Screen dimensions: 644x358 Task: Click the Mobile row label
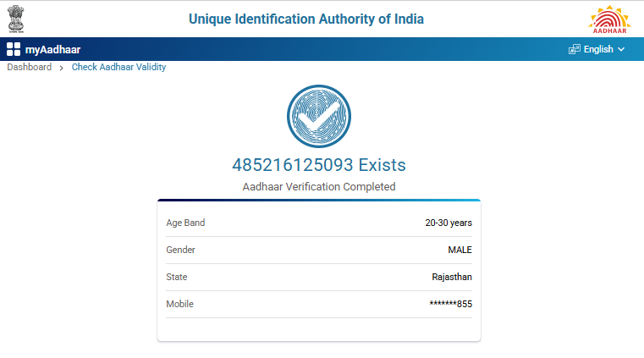click(179, 304)
